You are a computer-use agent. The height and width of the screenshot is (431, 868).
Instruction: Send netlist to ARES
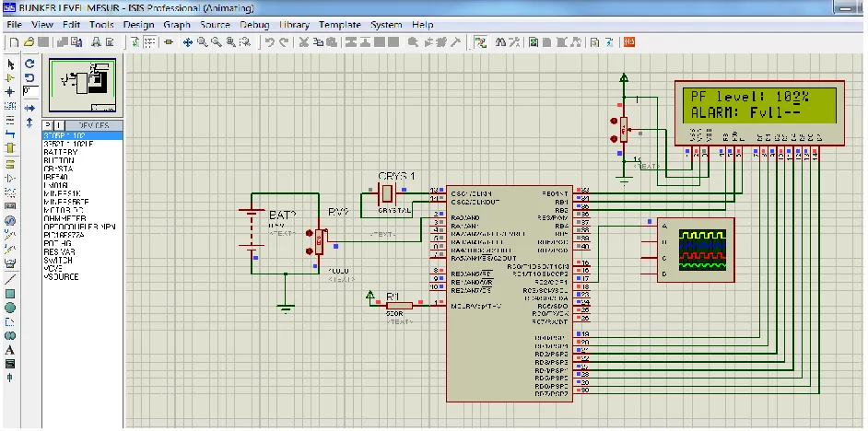point(628,42)
